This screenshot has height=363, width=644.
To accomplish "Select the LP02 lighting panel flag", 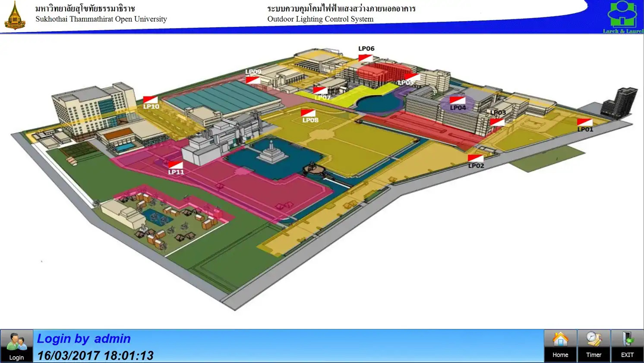I will 476,159.
